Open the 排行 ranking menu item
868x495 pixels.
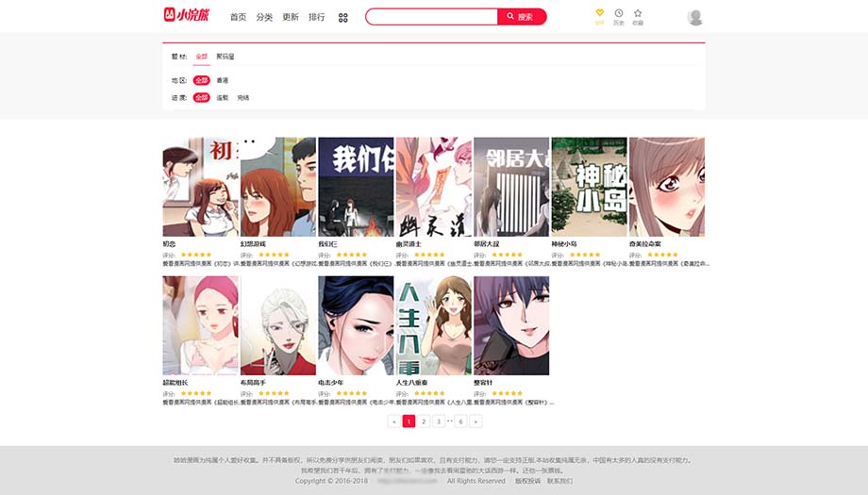(317, 17)
